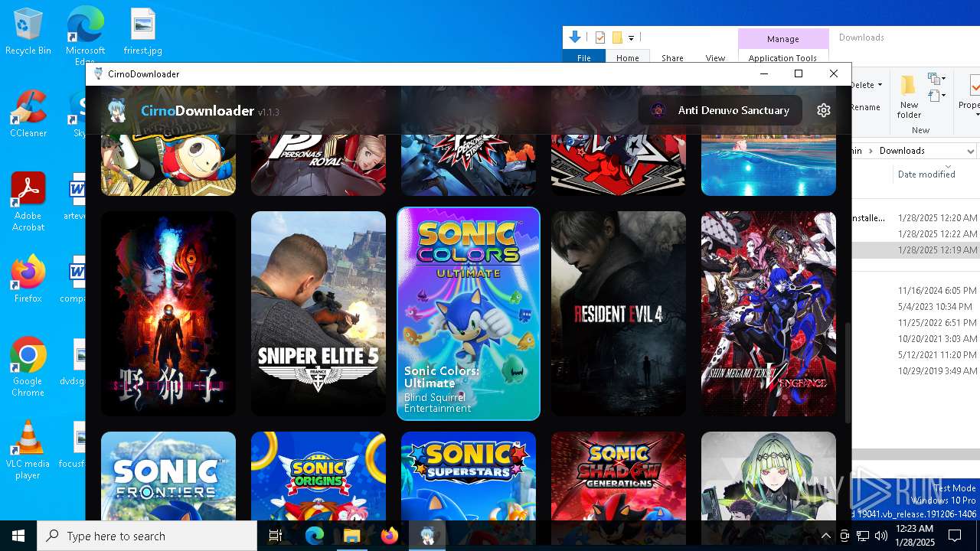Open the Sniper Elite 5 game card
The width and height of the screenshot is (980, 551).
pos(318,314)
